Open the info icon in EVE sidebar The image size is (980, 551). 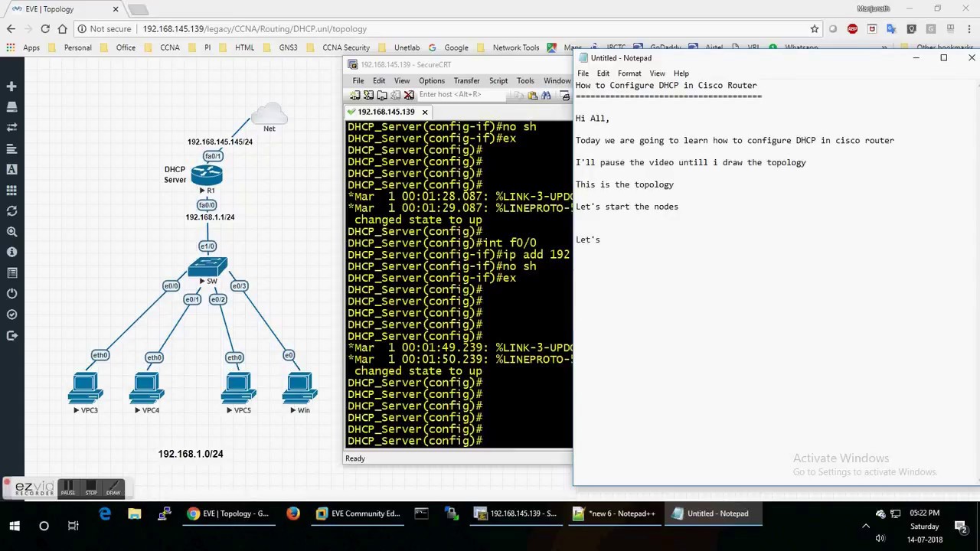pos(11,252)
